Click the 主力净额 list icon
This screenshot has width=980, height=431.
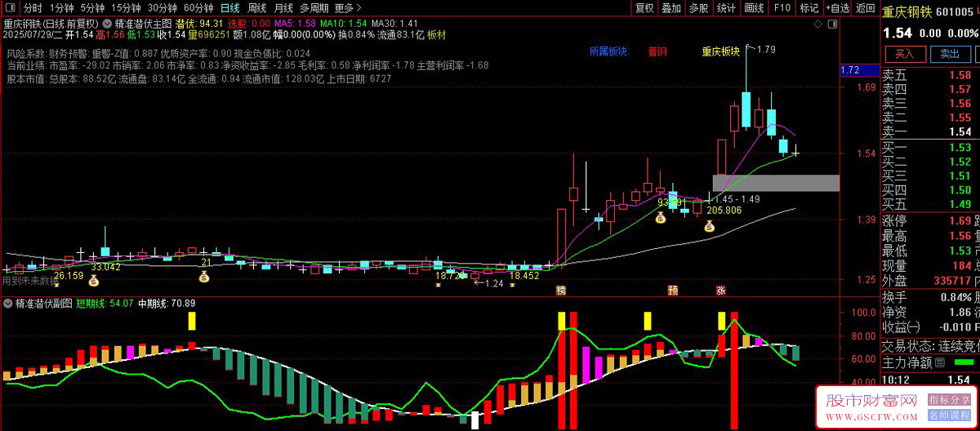[939, 362]
